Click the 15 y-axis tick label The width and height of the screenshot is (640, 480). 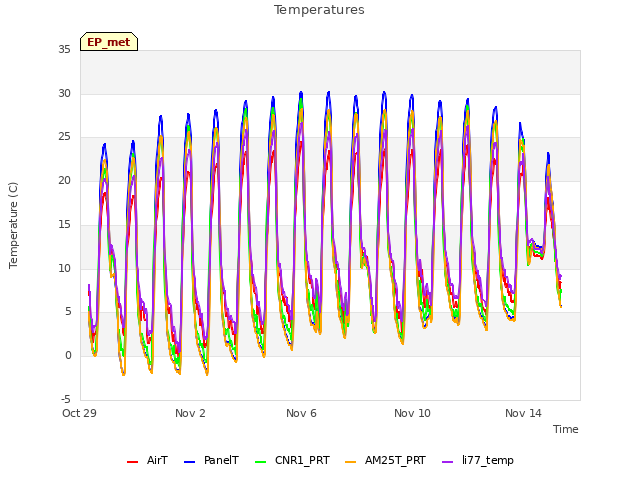pyautogui.click(x=64, y=224)
